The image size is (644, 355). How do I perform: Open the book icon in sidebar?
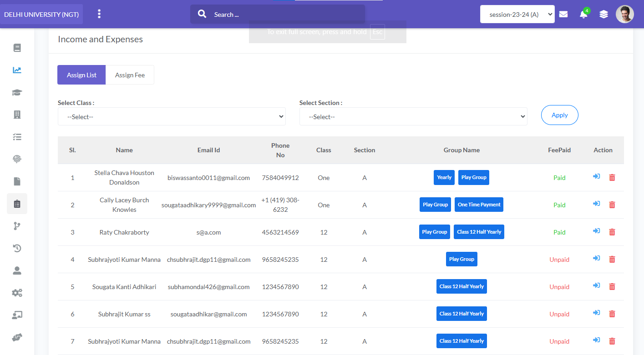coord(17,48)
